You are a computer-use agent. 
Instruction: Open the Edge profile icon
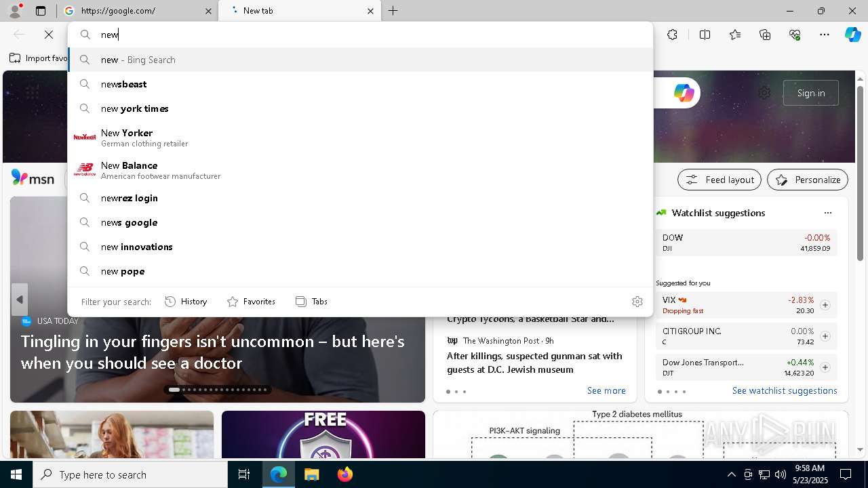click(15, 11)
